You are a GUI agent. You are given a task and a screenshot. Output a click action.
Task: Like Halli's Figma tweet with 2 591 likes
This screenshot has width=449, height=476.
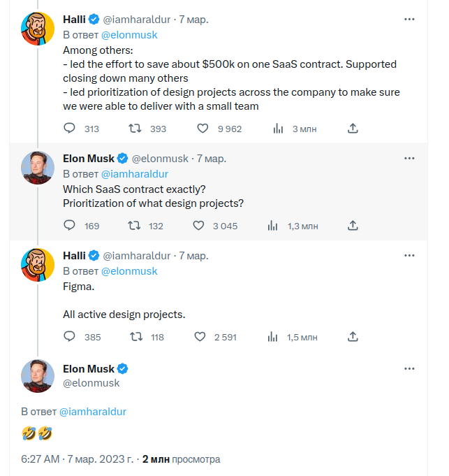[x=200, y=337]
